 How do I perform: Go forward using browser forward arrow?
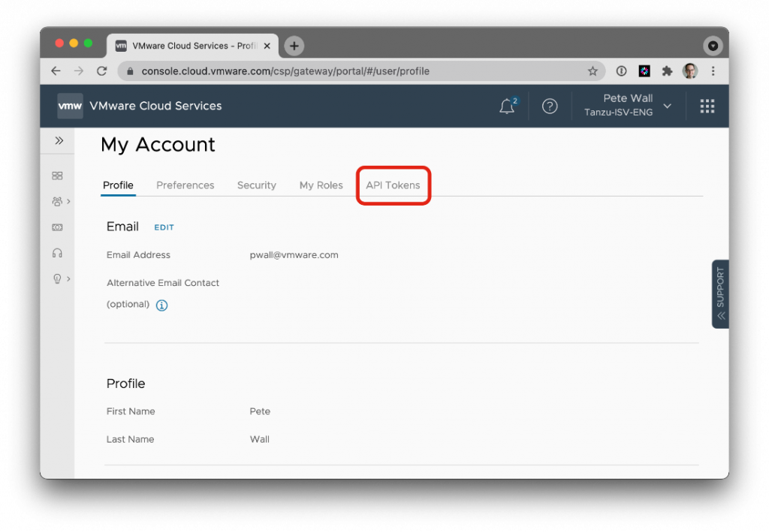point(78,71)
